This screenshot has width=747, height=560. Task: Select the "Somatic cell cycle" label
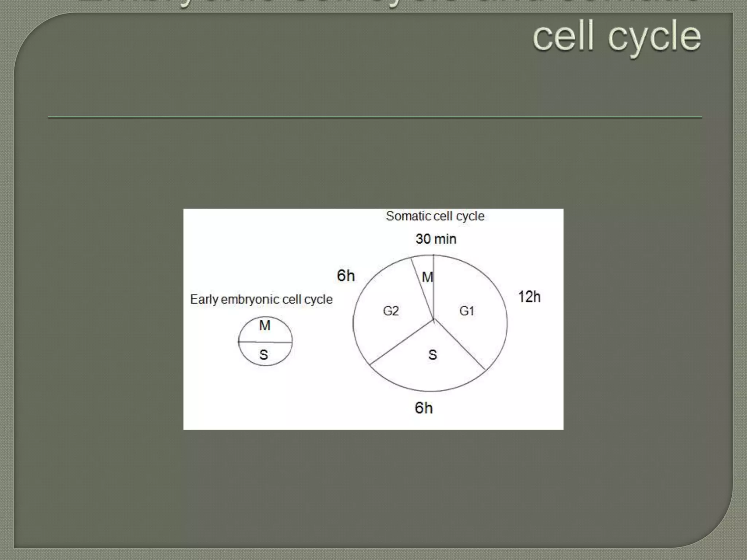coord(435,216)
